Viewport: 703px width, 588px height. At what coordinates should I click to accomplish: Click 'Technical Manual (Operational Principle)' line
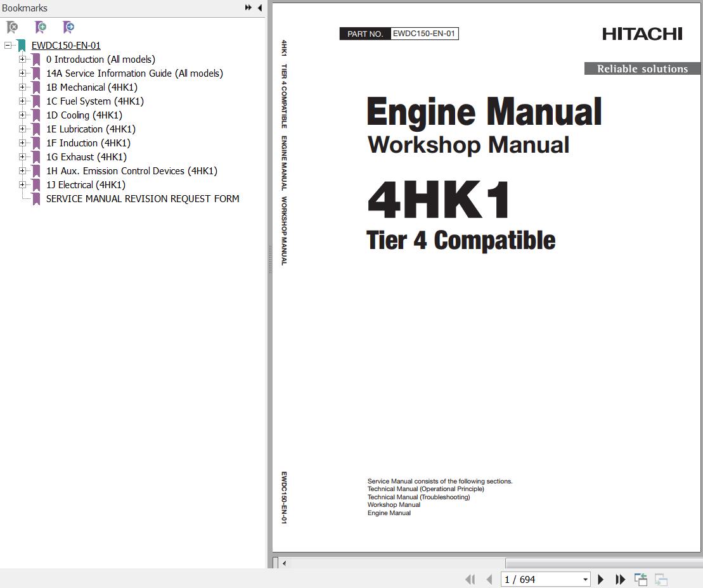point(426,489)
